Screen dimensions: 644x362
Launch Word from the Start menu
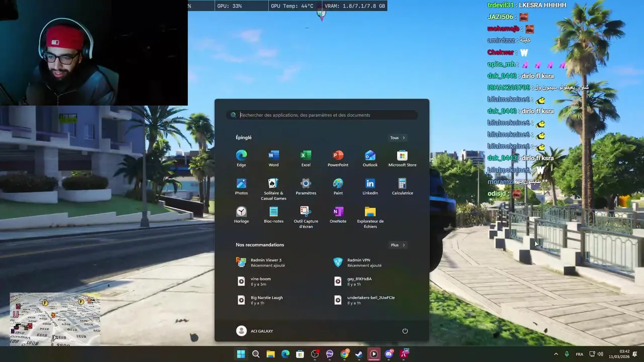[273, 158]
